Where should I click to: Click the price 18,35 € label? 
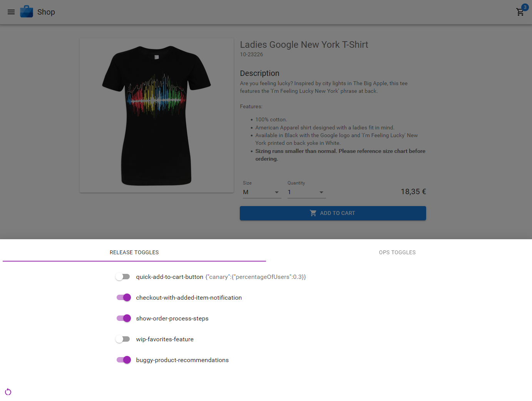tap(413, 192)
